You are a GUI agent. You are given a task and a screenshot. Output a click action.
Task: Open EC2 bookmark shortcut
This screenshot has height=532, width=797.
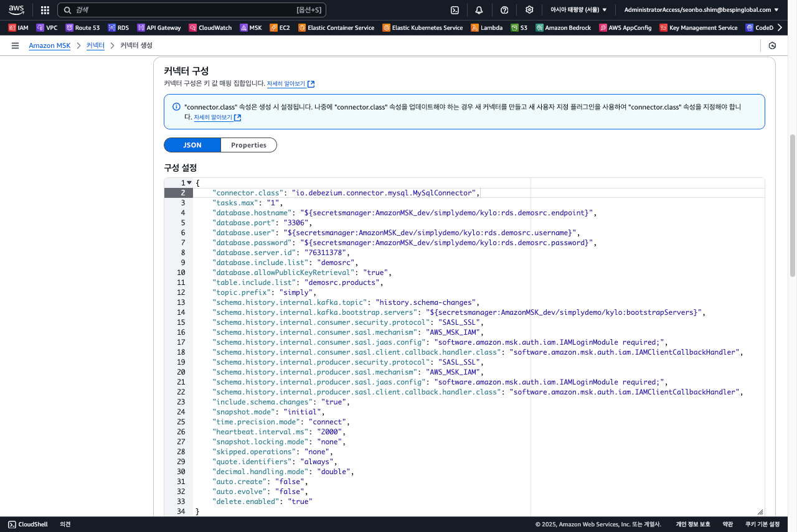pyautogui.click(x=280, y=27)
